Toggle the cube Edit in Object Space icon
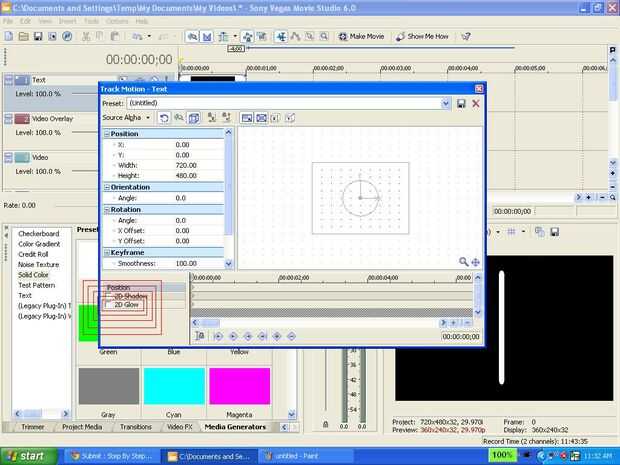This screenshot has width=620, height=465. pos(194,118)
